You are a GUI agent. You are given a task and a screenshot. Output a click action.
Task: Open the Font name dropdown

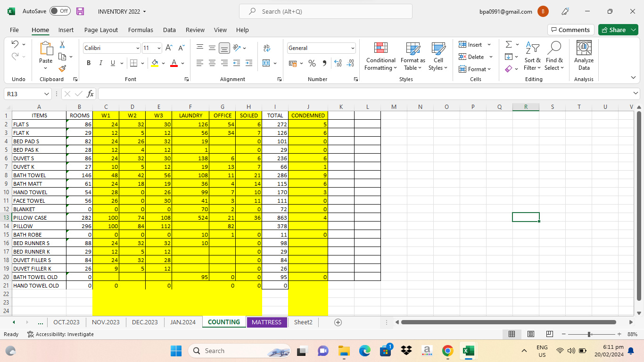[x=138, y=48]
